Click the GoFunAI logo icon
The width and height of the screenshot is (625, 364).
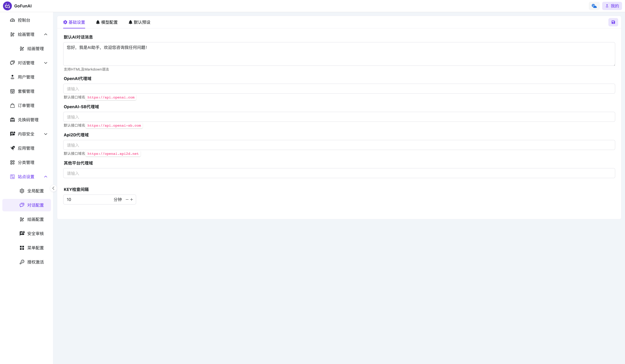(7, 6)
